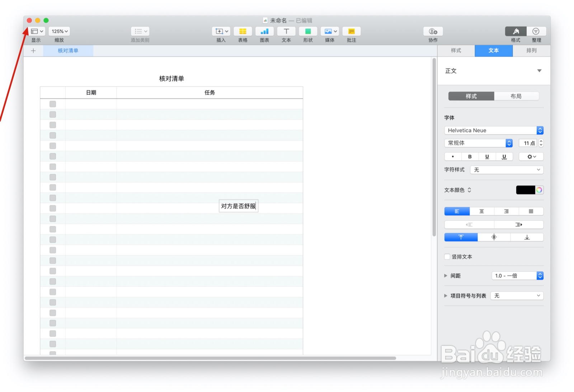Add a comment (批注)
This screenshot has width=574, height=392.
pos(351,32)
